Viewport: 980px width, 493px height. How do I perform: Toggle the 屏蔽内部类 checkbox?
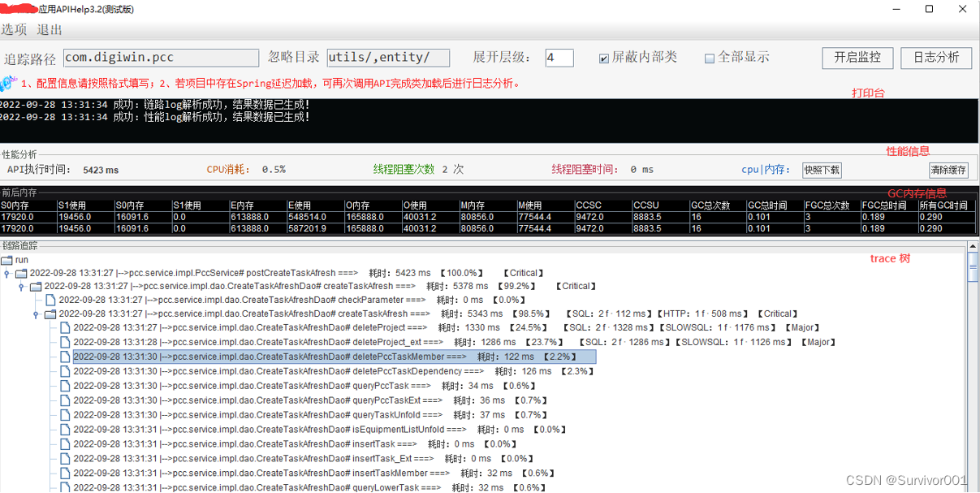tap(604, 56)
